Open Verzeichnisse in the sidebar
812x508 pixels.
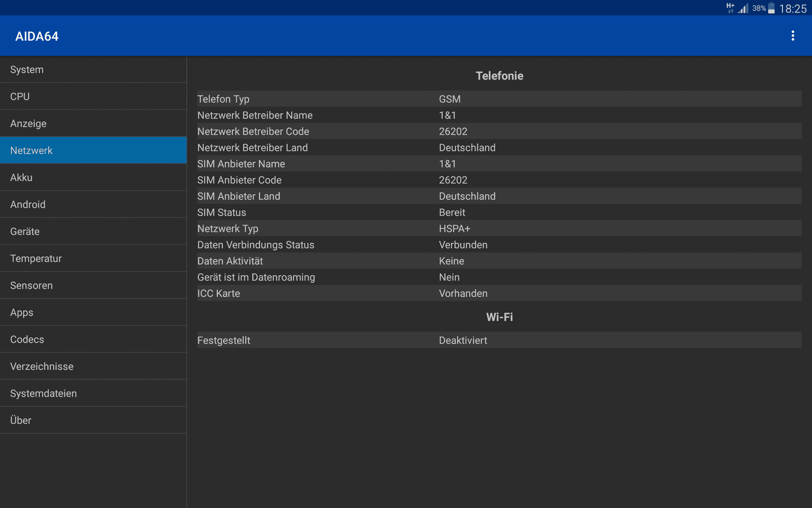(93, 366)
